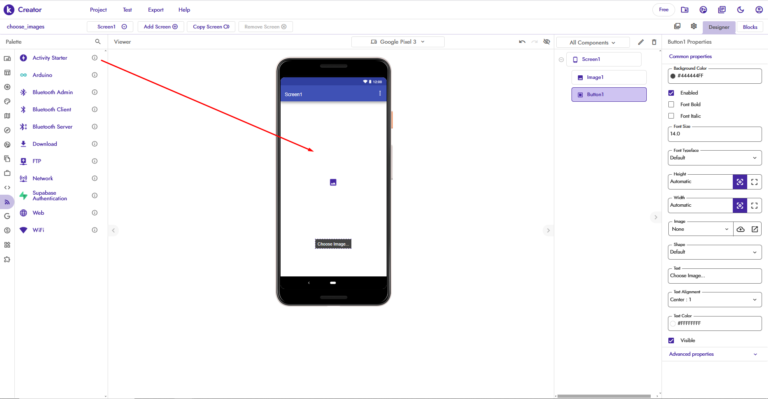This screenshot has width=768, height=399.
Task: Delete selected component with trash icon
Action: click(654, 42)
